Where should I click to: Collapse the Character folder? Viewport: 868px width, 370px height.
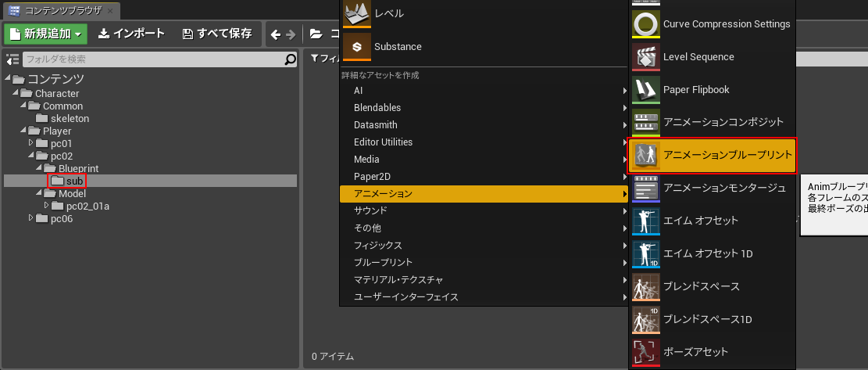(x=15, y=93)
